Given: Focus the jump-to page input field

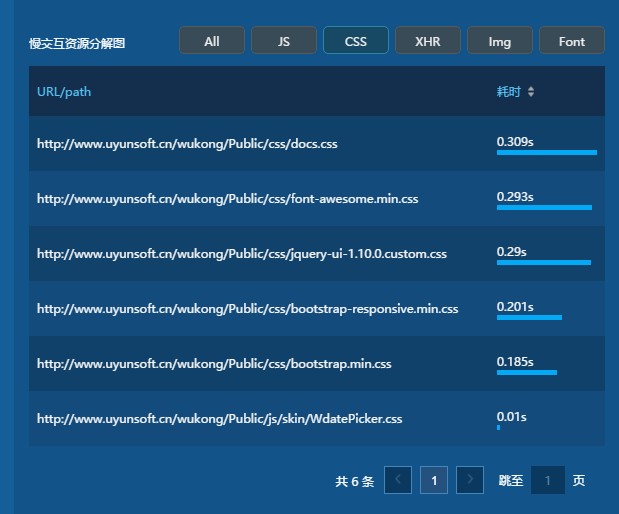Looking at the screenshot, I should 548,480.
